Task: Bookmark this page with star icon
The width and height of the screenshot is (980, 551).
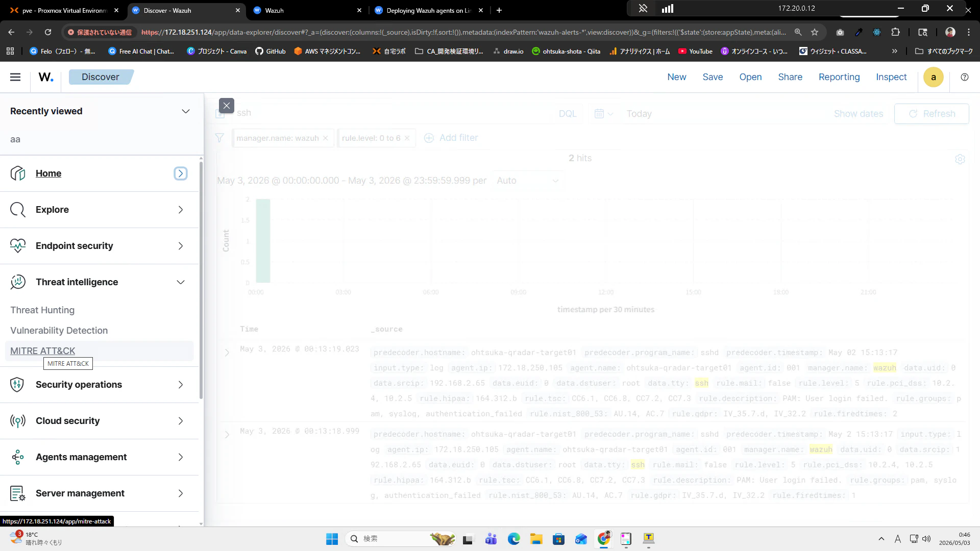Action: [815, 32]
